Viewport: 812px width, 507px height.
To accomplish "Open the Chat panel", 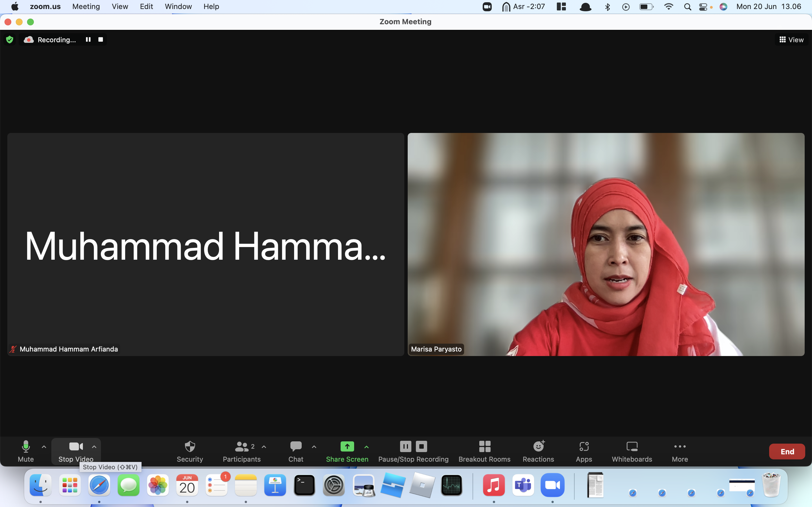I will coord(295,451).
